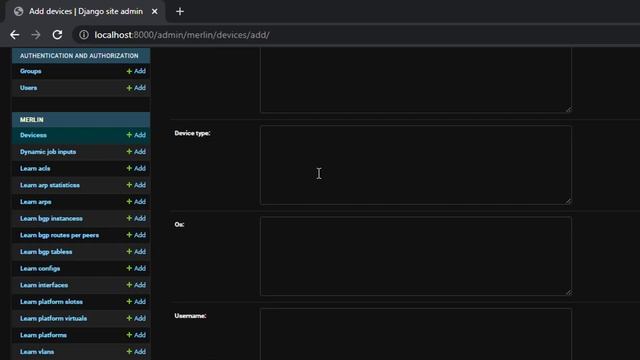The height and width of the screenshot is (360, 640).
Task: Open Devicess model list
Action: click(33, 135)
